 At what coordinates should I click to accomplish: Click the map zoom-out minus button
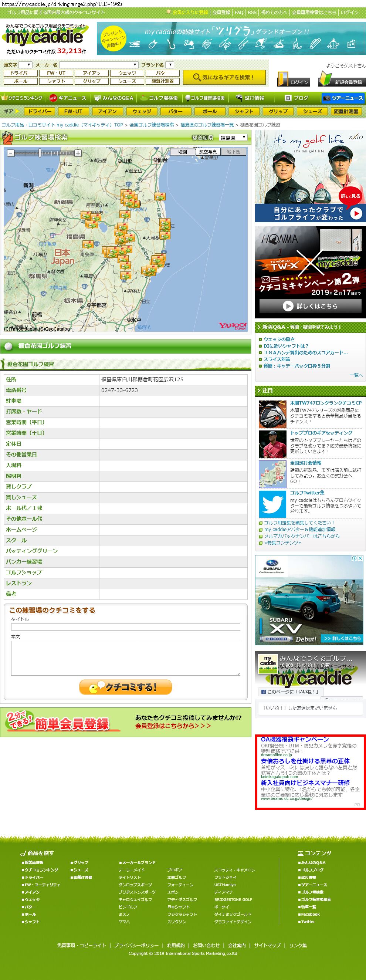[11, 153]
